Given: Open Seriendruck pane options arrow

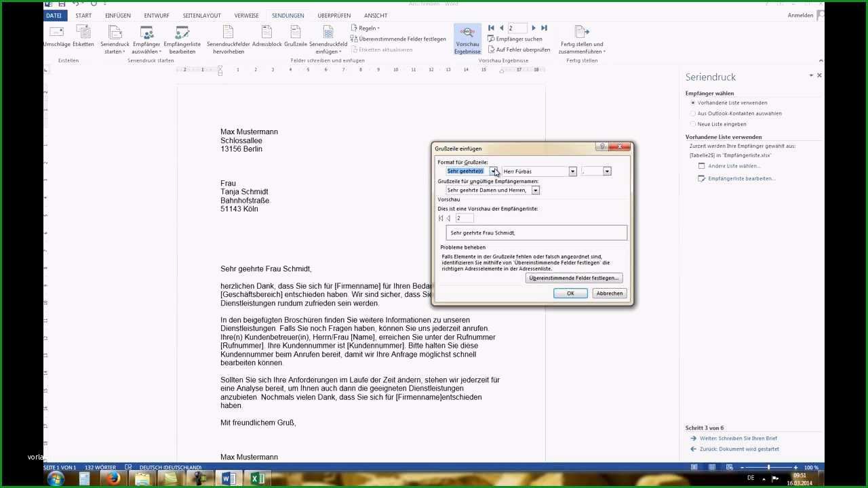Looking at the screenshot, I should coord(811,75).
